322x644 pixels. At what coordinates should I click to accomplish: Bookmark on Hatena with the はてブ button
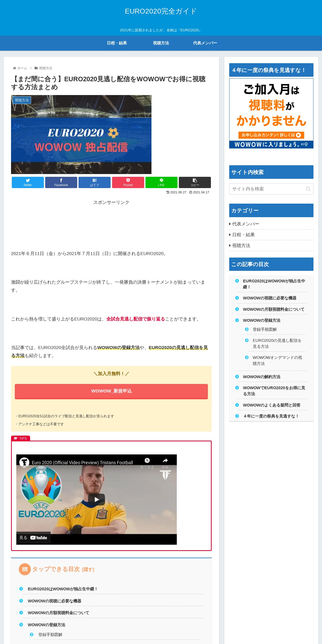click(x=95, y=182)
